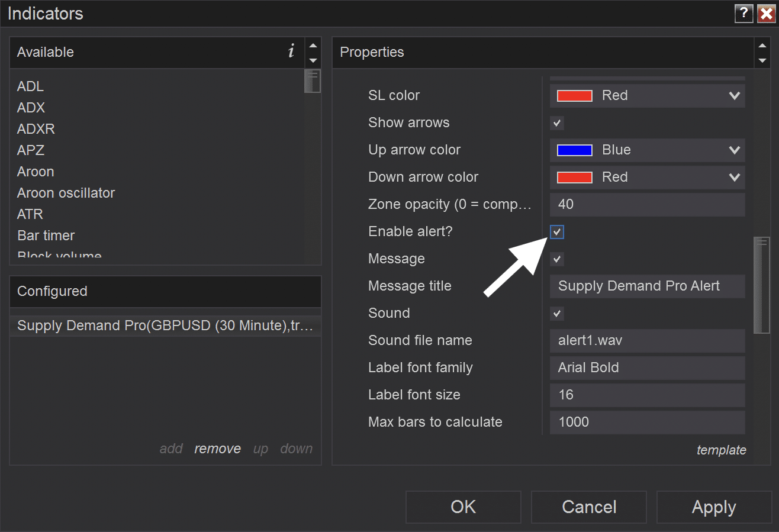The width and height of the screenshot is (779, 532).
Task: Click the Enable alert? label
Action: pyautogui.click(x=410, y=231)
